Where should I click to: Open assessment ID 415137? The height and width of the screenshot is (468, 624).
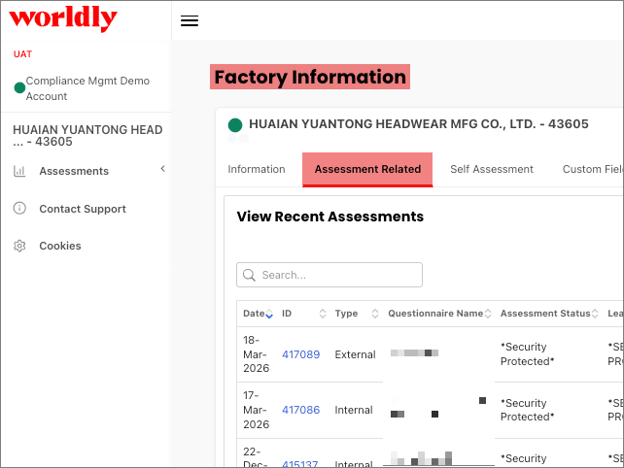click(x=300, y=464)
